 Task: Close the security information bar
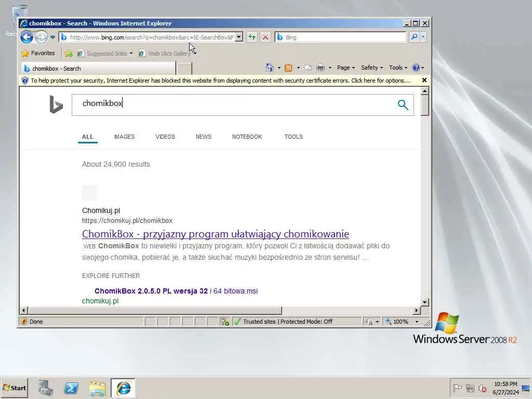coord(424,80)
